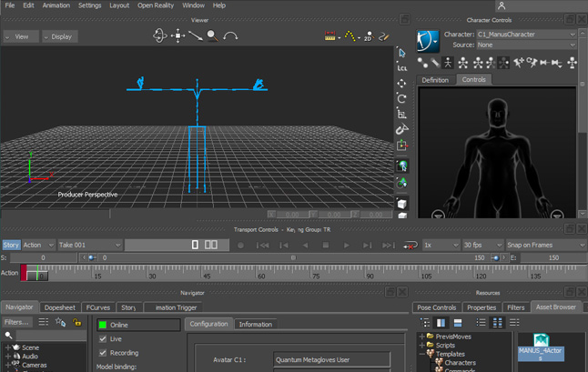Select the viewer Zoom magnifier tool
This screenshot has height=372, width=588.
pos(211,35)
